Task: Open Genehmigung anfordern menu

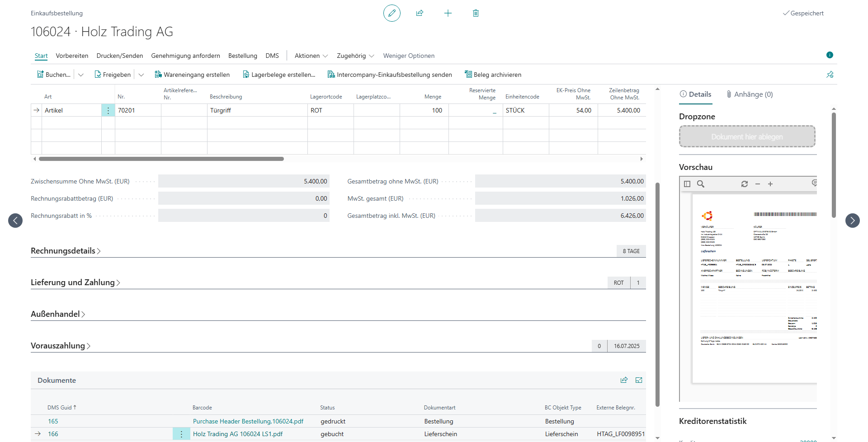Action: tap(185, 56)
